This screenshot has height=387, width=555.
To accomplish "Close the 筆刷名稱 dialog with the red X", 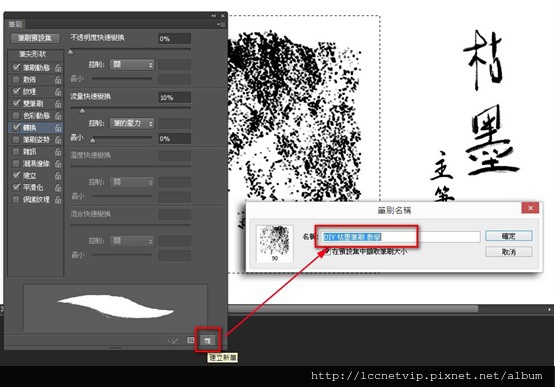I will pyautogui.click(x=530, y=208).
